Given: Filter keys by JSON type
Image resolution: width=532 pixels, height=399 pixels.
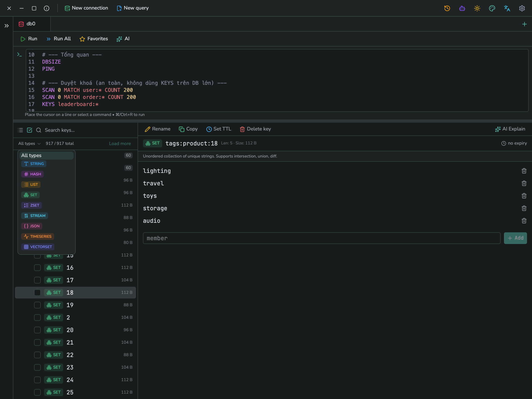Looking at the screenshot, I should [x=32, y=226].
